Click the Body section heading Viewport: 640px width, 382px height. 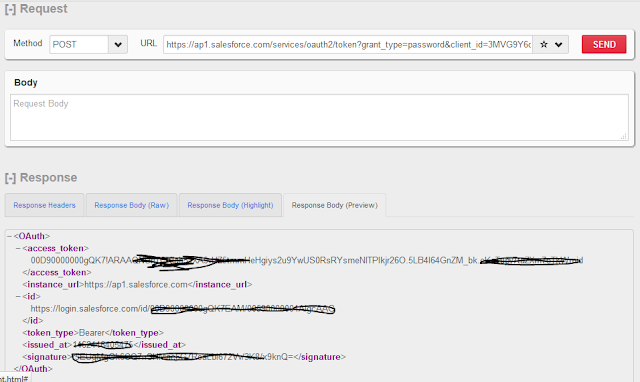click(26, 82)
